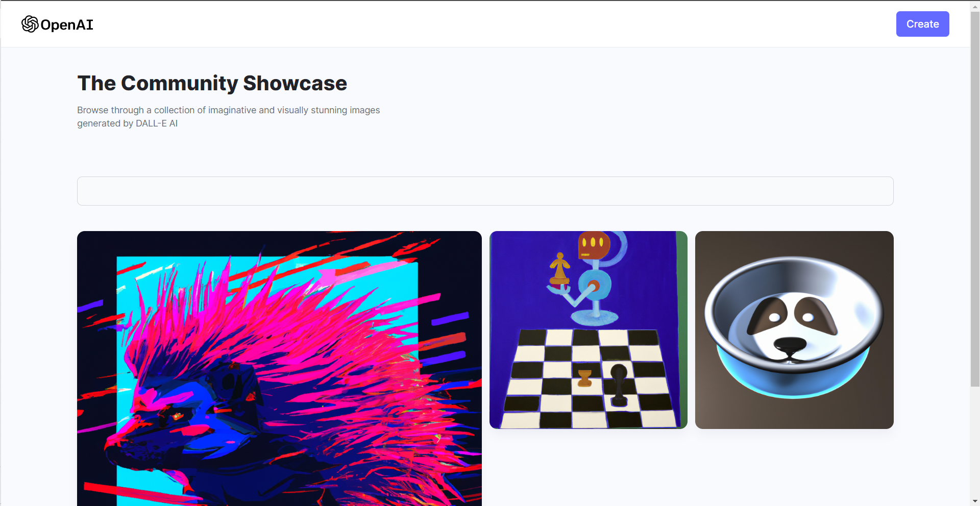Click the small brown piece on chessboard
Screen dimensions: 980x506
pos(584,378)
